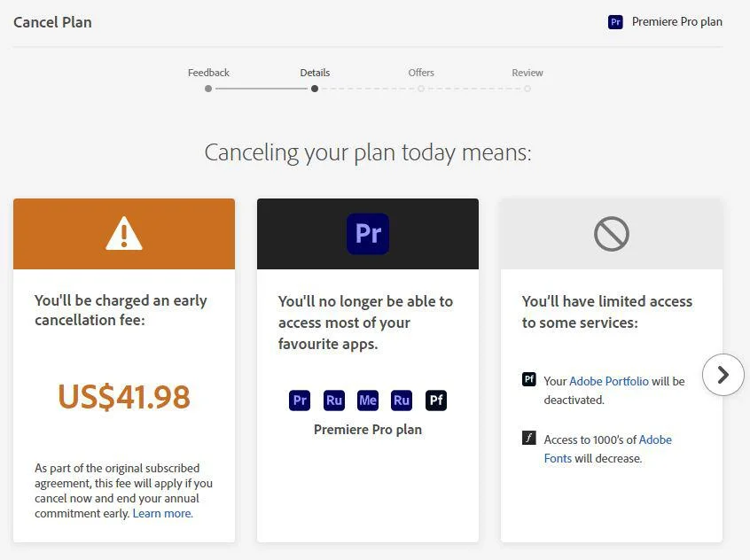Click the gray prohibited circle icon
This screenshot has width=750, height=560.
click(x=612, y=233)
